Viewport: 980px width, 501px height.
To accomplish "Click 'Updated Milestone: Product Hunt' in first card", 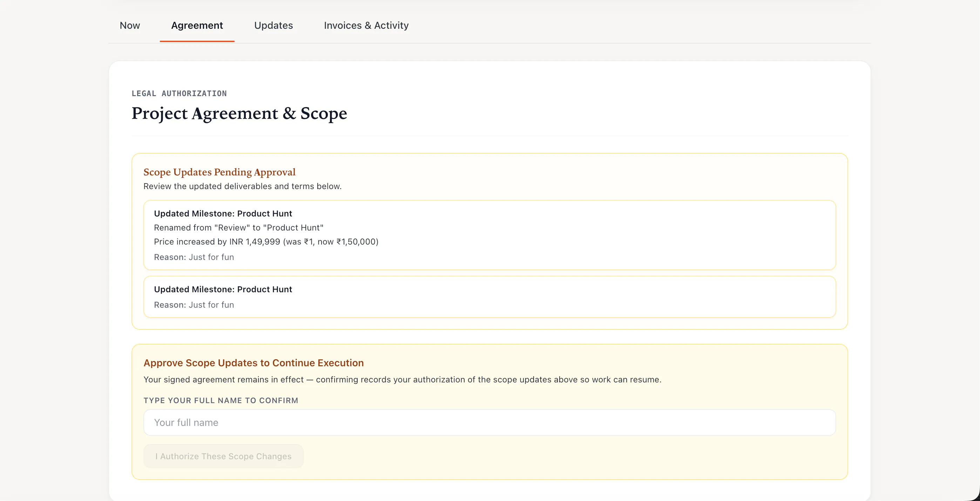I will click(x=223, y=214).
